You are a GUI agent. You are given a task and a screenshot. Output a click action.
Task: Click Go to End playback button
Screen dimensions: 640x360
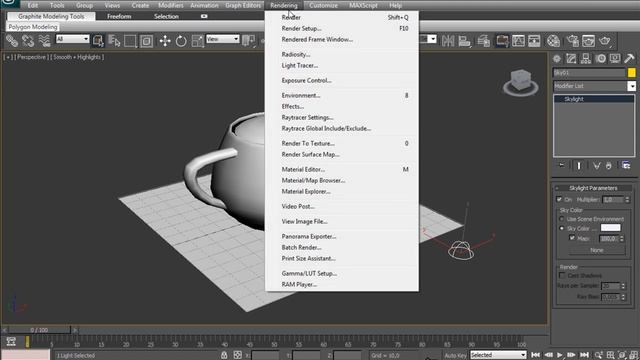point(584,355)
